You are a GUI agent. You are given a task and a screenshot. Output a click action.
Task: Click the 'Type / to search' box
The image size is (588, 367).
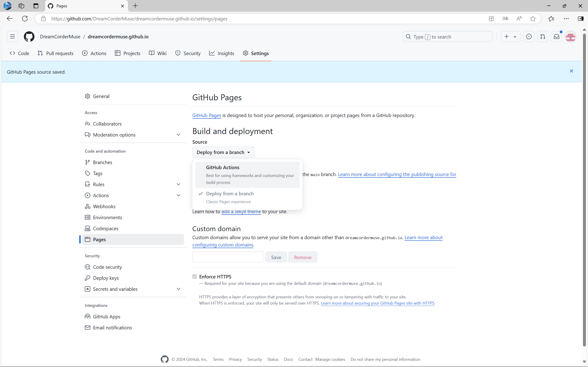pyautogui.click(x=447, y=37)
